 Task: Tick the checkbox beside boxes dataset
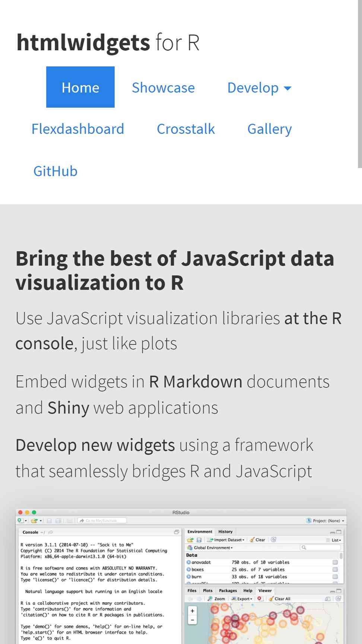[335, 569]
